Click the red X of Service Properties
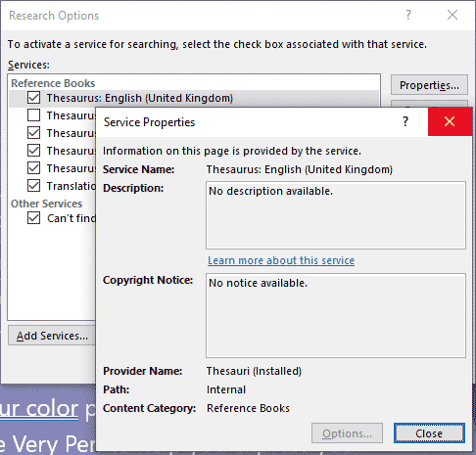The height and width of the screenshot is (455, 476). pos(450,121)
